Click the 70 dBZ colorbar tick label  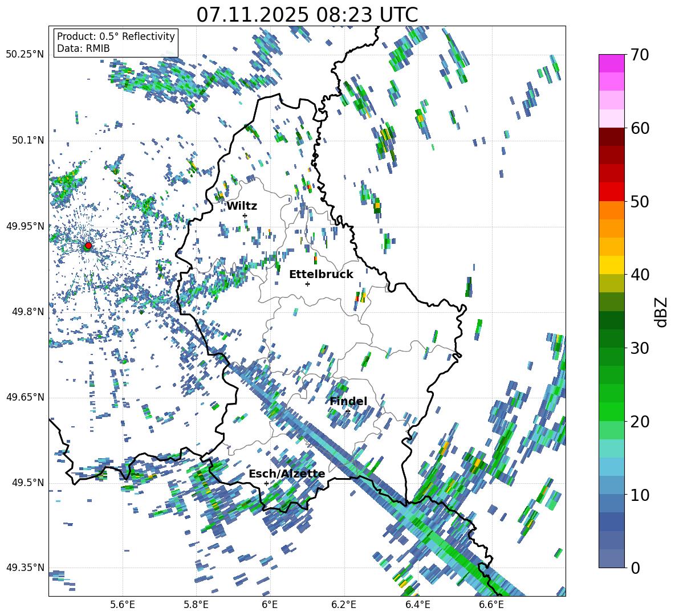click(640, 55)
